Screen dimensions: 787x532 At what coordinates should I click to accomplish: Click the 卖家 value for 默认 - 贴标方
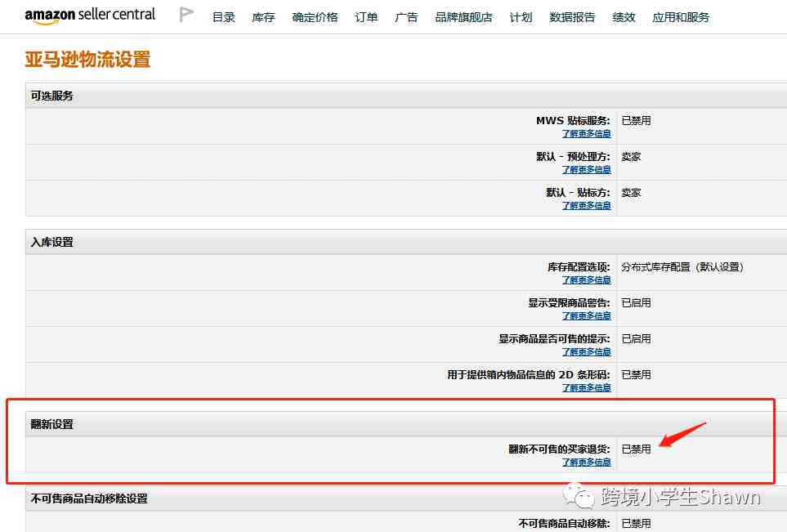pos(631,192)
